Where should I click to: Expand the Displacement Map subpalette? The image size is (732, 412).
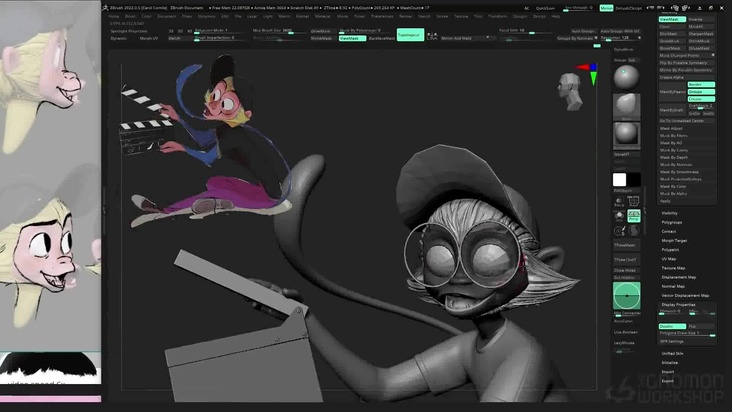pyautogui.click(x=679, y=277)
